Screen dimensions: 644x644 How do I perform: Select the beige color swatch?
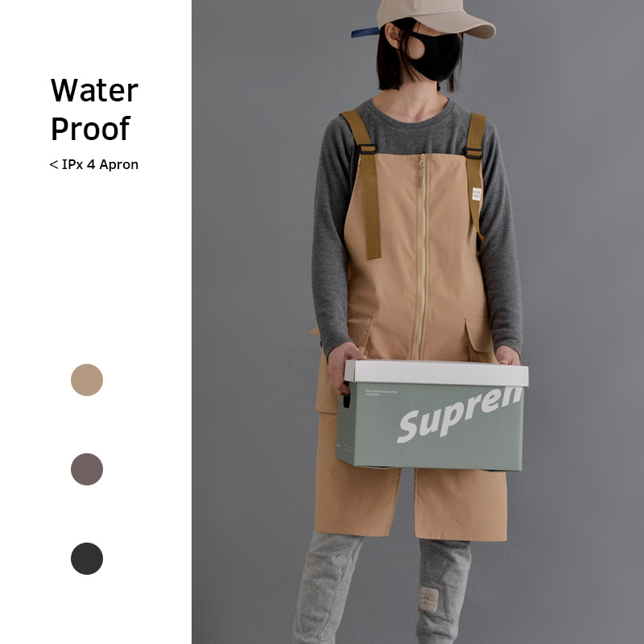pyautogui.click(x=87, y=380)
